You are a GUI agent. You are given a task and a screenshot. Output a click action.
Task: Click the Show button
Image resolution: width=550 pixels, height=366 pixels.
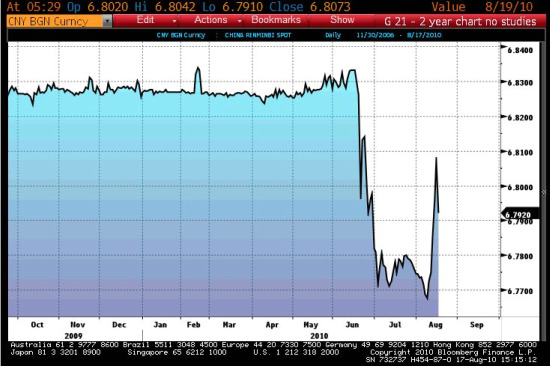click(342, 20)
